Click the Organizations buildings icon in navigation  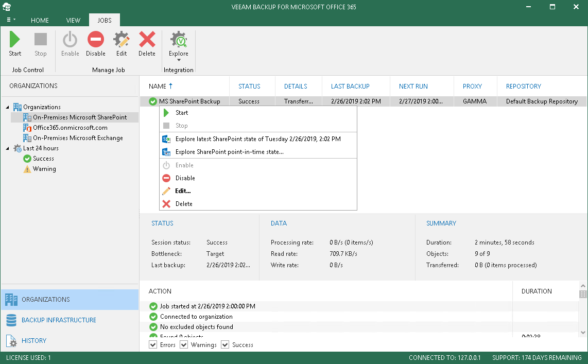(11, 300)
